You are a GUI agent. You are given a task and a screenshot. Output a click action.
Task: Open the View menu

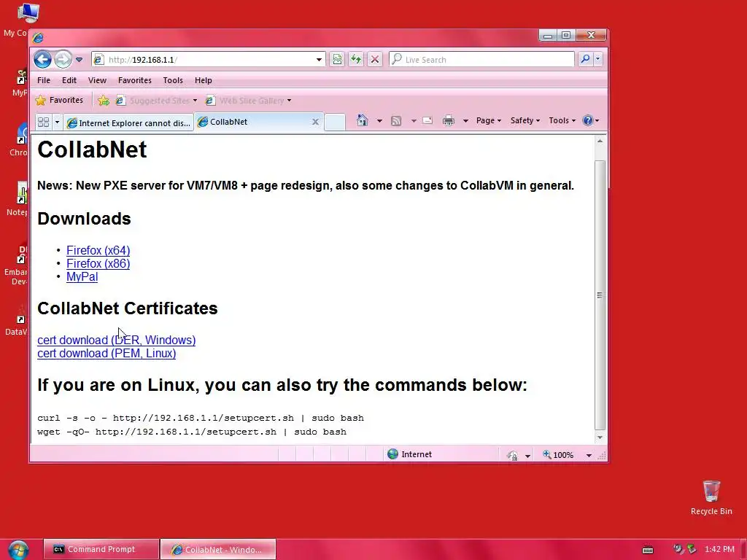pos(97,80)
